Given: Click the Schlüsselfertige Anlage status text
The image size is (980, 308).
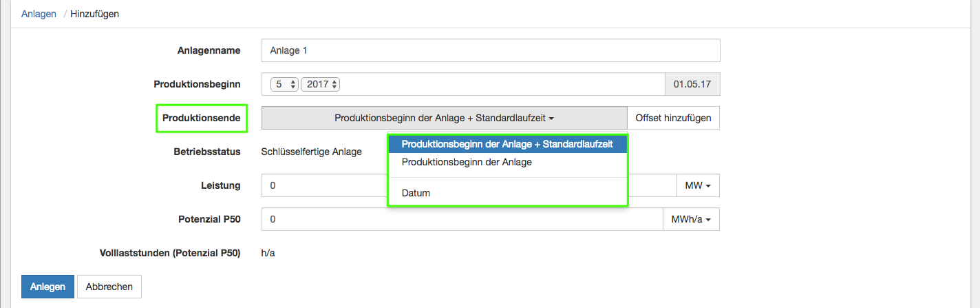Looking at the screenshot, I should (311, 152).
